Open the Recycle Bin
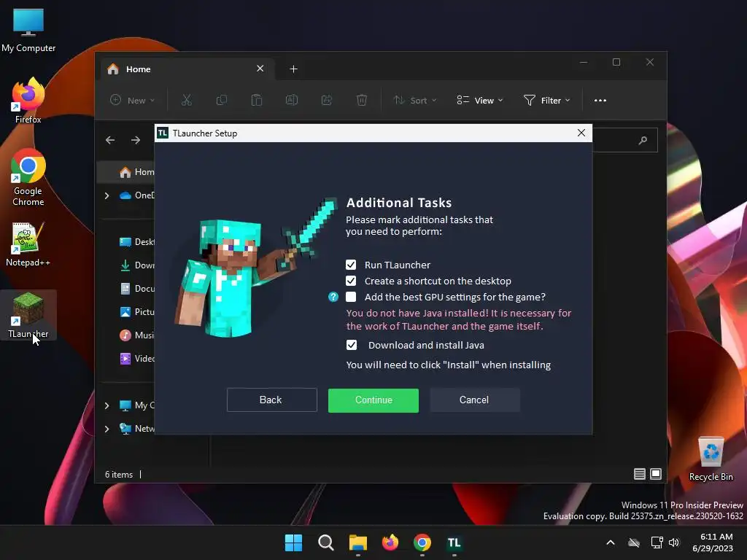This screenshot has height=560, width=747. [711, 459]
